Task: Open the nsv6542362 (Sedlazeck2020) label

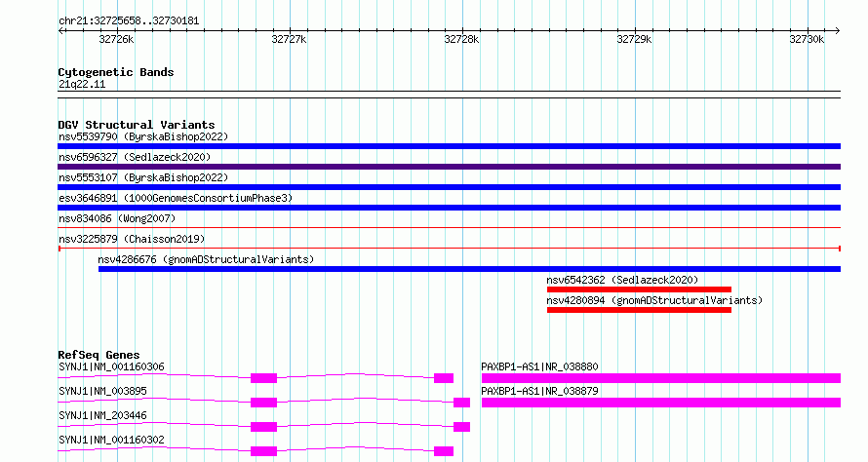Action: click(622, 280)
